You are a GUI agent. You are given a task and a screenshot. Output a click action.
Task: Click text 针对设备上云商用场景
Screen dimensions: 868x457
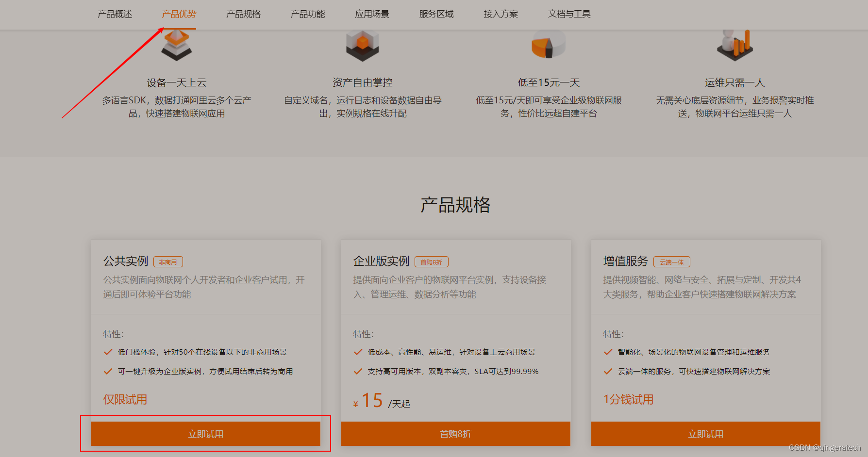pyautogui.click(x=497, y=352)
